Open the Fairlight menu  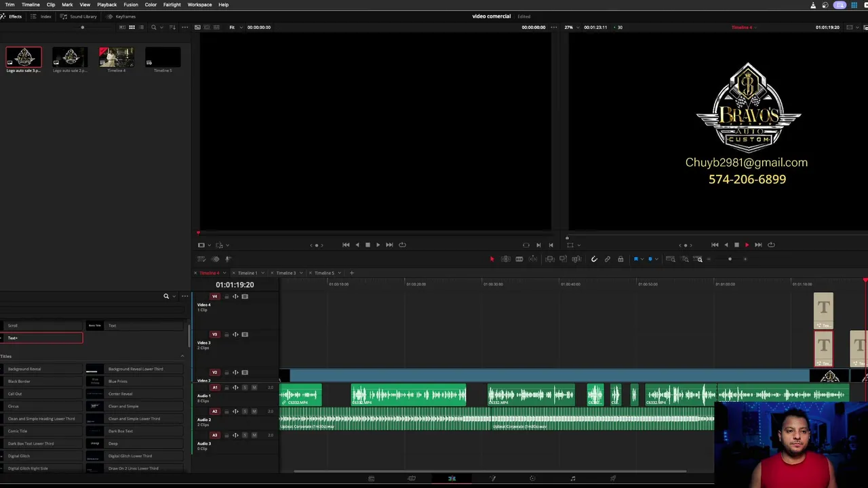pos(172,5)
